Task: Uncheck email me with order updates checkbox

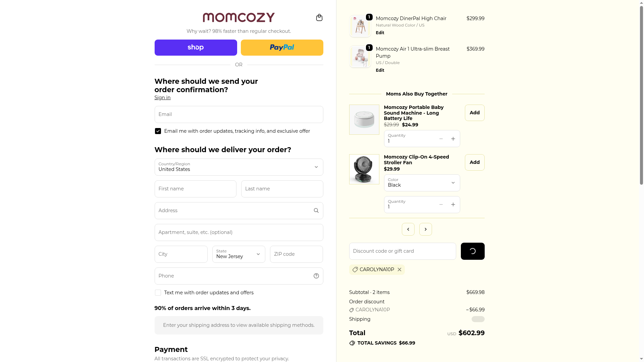Action: point(158,131)
